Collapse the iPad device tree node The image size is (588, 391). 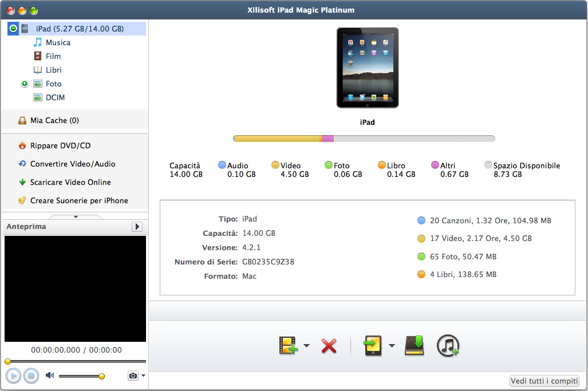point(13,29)
